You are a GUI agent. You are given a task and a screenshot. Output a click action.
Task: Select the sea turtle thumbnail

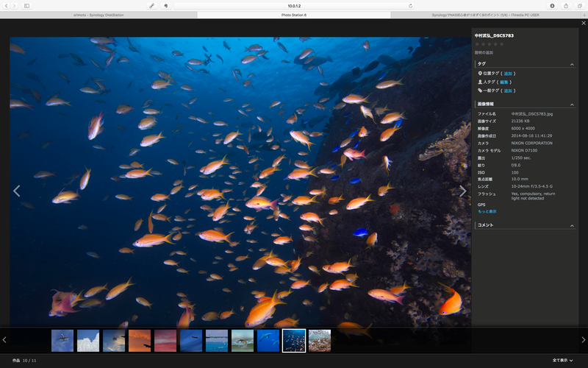click(243, 341)
